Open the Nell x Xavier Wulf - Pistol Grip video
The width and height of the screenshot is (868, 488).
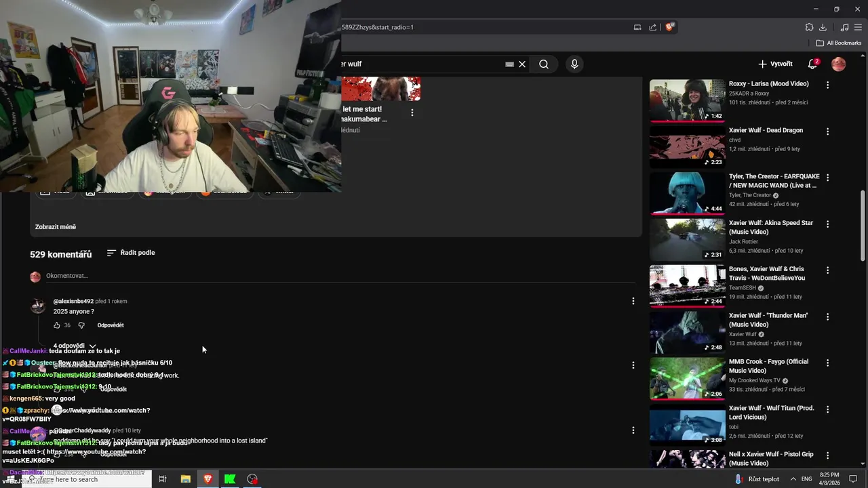coord(771,459)
